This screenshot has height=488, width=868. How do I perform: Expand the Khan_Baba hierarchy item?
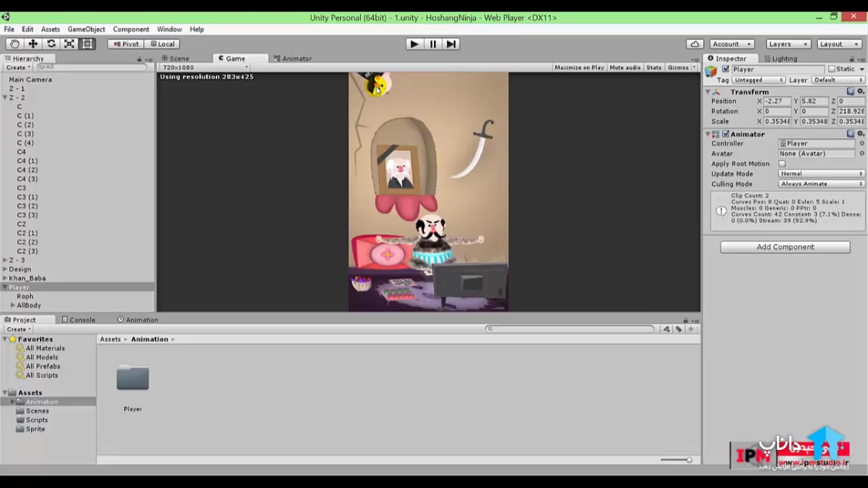pyautogui.click(x=5, y=279)
